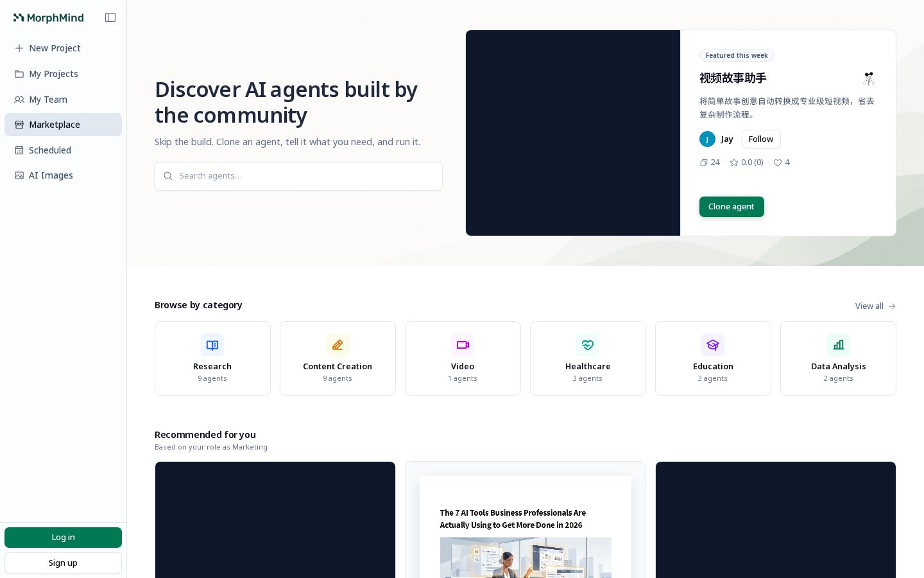Image resolution: width=924 pixels, height=578 pixels.
Task: Click the Research category book icon
Action: click(212, 345)
